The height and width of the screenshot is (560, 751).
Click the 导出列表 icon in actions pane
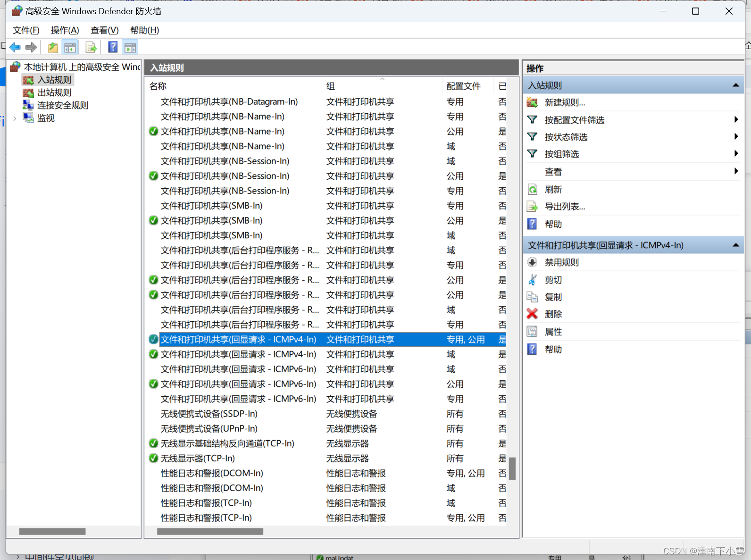pos(532,207)
